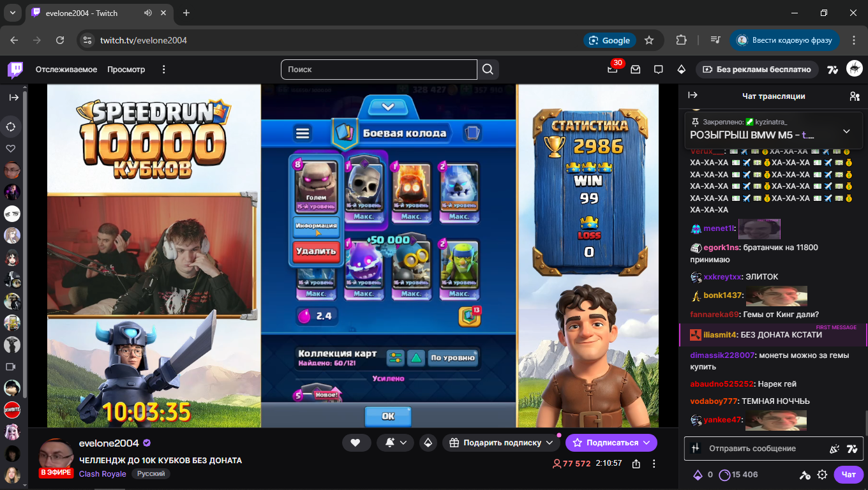The image size is (868, 490).
Task: Click the Get Bits diamond icon
Action: coord(681,70)
